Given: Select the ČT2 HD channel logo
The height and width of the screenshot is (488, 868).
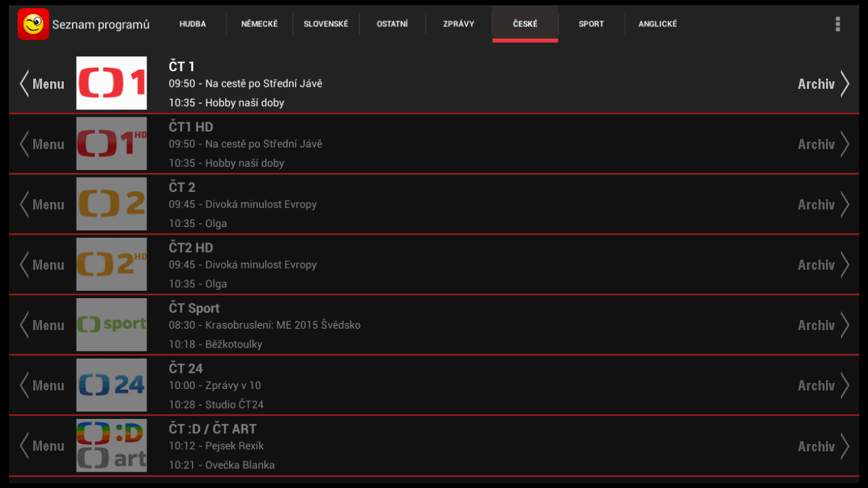Looking at the screenshot, I should click(x=111, y=264).
